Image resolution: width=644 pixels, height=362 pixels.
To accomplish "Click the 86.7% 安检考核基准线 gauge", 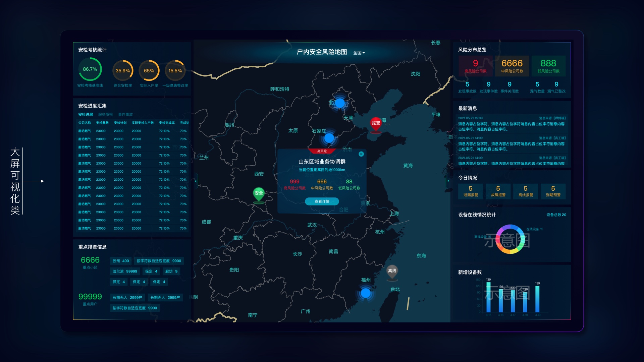I will [x=90, y=69].
